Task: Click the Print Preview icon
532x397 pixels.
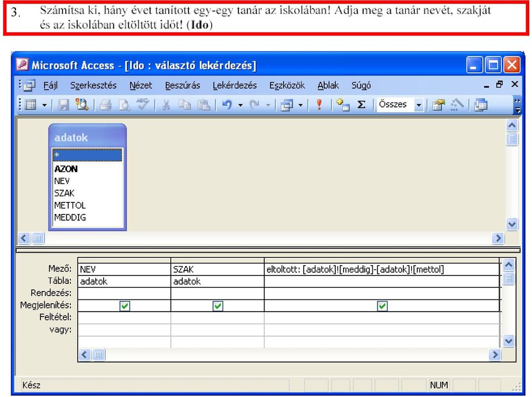Action: [124, 105]
